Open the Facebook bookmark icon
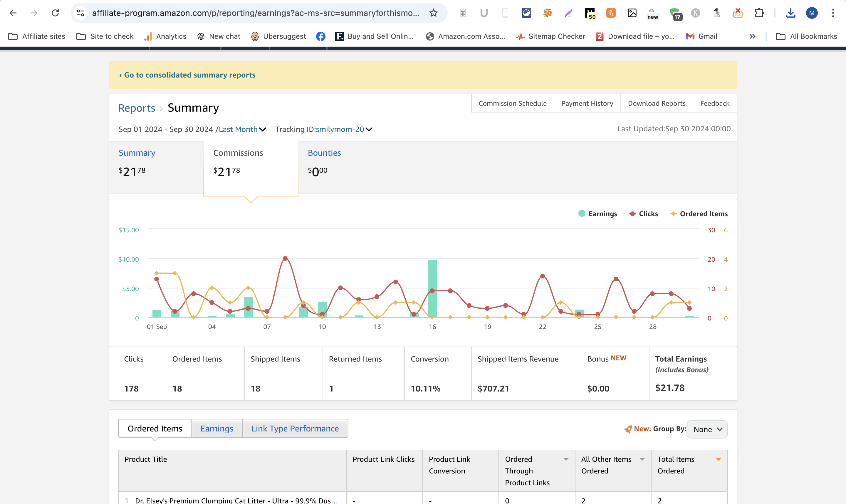846x504 pixels. tap(320, 36)
